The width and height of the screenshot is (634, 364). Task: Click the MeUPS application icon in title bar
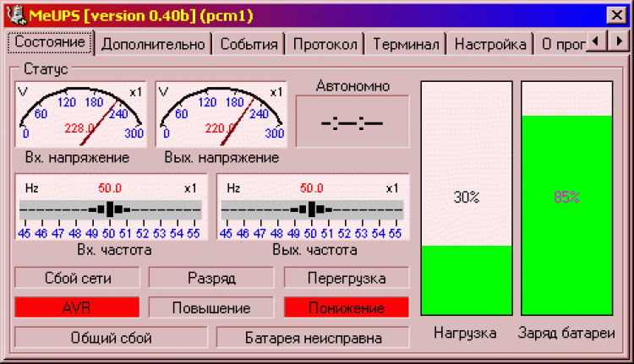pos(17,16)
